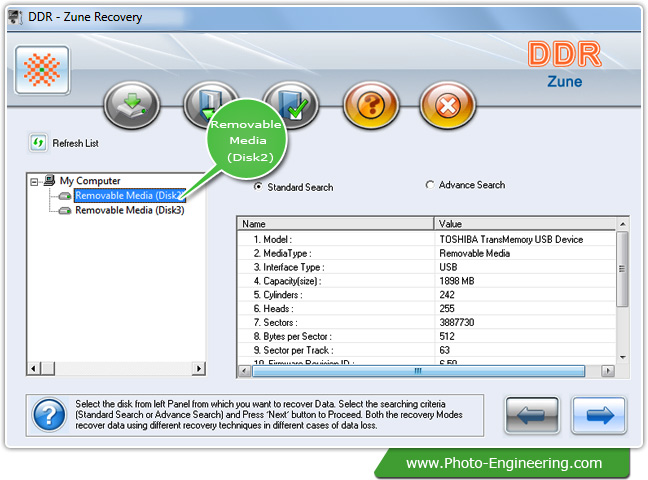Click the '2. MediaType :' row name

coord(283,253)
